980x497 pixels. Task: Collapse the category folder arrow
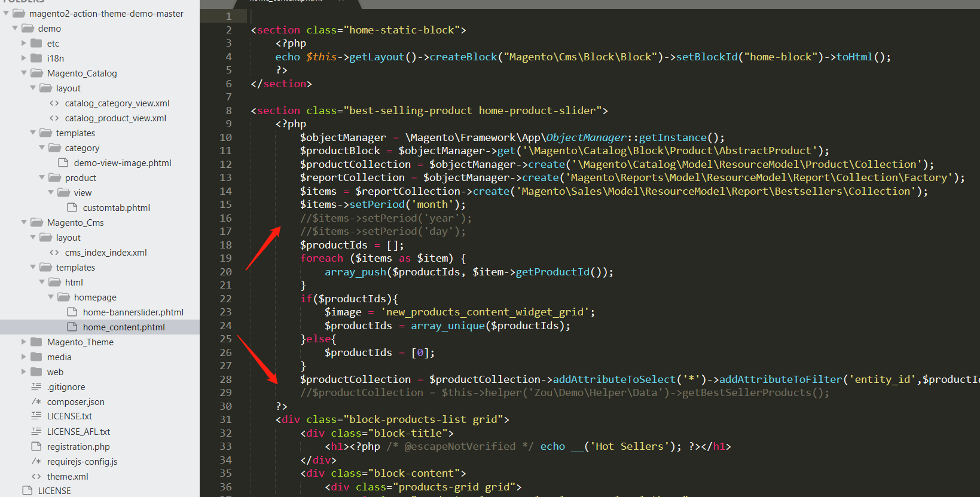(42, 148)
